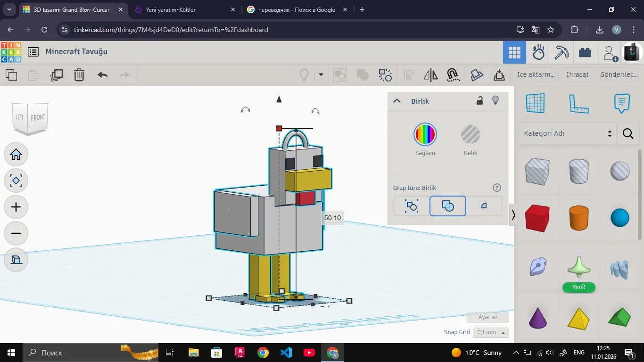Choose the intersect group type button

click(x=484, y=206)
